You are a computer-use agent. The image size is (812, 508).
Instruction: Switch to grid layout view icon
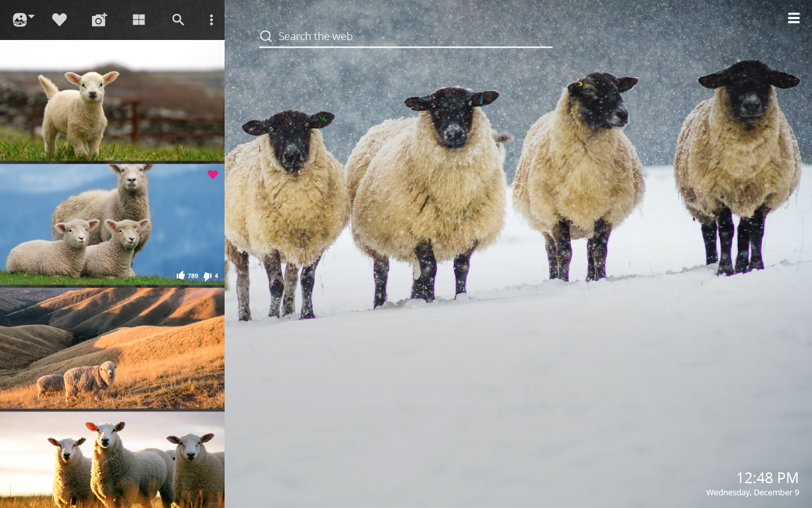pos(139,20)
